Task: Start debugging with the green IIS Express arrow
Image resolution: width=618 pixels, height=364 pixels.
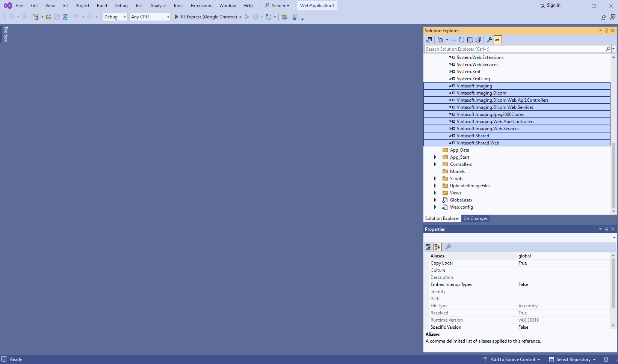Action: click(177, 17)
